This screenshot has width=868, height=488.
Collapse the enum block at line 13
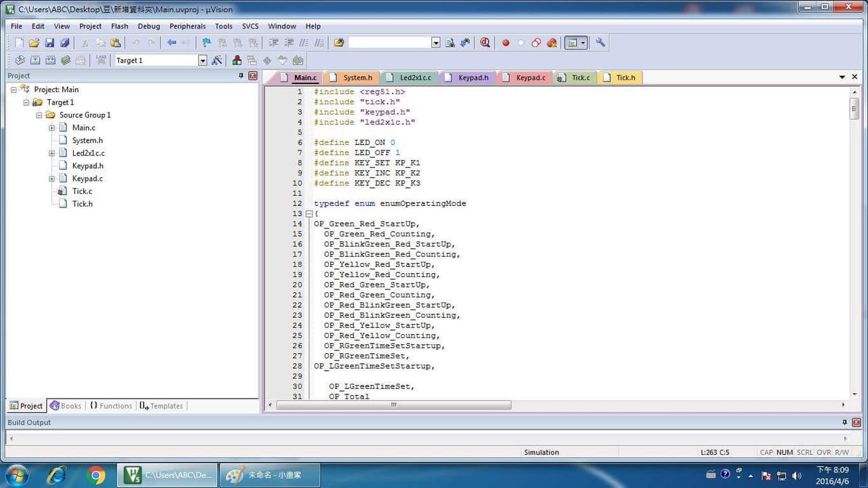pos(309,213)
